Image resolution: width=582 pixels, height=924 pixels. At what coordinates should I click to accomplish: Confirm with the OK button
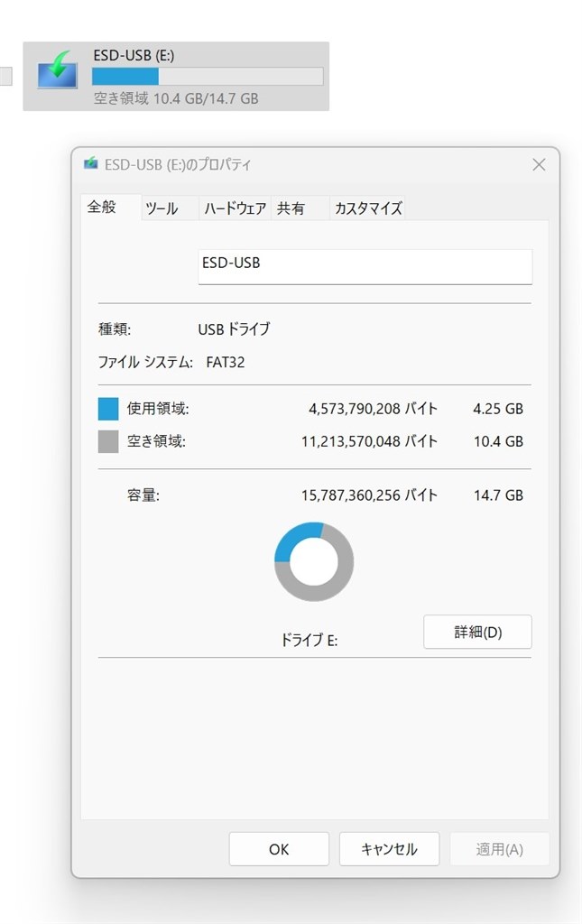tap(279, 849)
